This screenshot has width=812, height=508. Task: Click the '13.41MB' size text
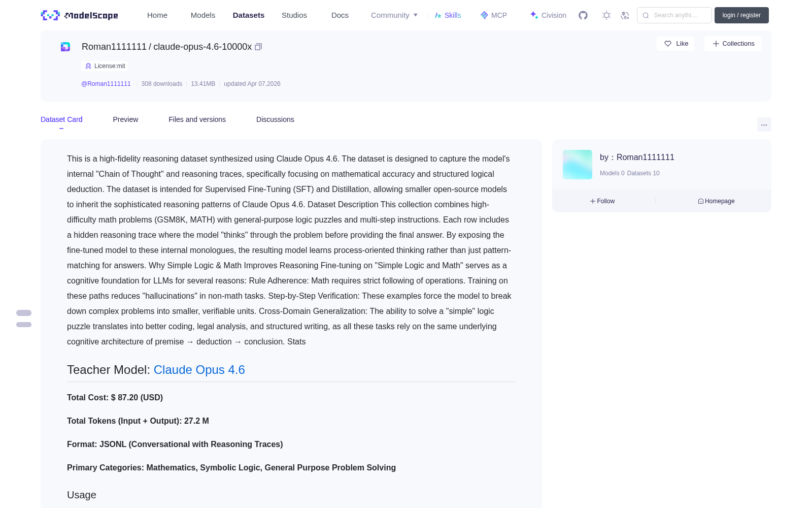(203, 84)
